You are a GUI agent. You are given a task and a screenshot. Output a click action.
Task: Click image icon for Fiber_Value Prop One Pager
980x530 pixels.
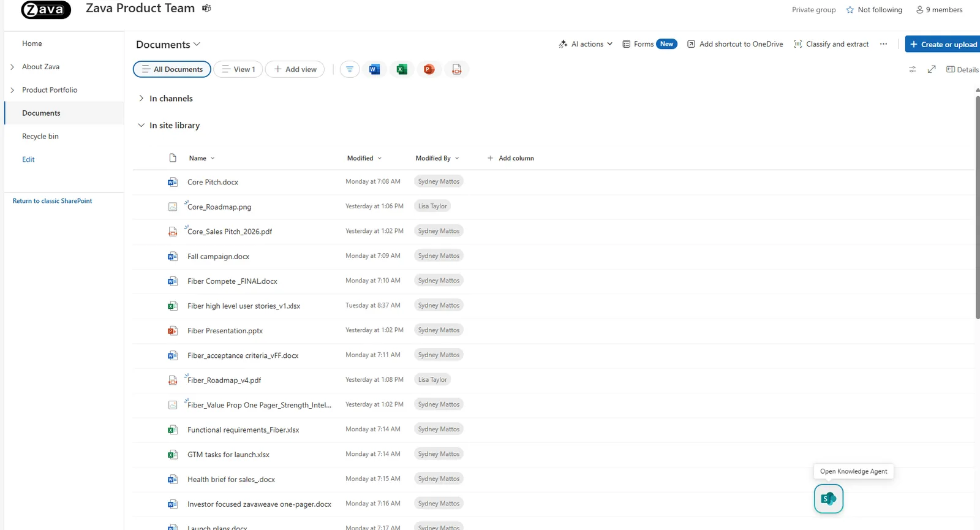173,405
